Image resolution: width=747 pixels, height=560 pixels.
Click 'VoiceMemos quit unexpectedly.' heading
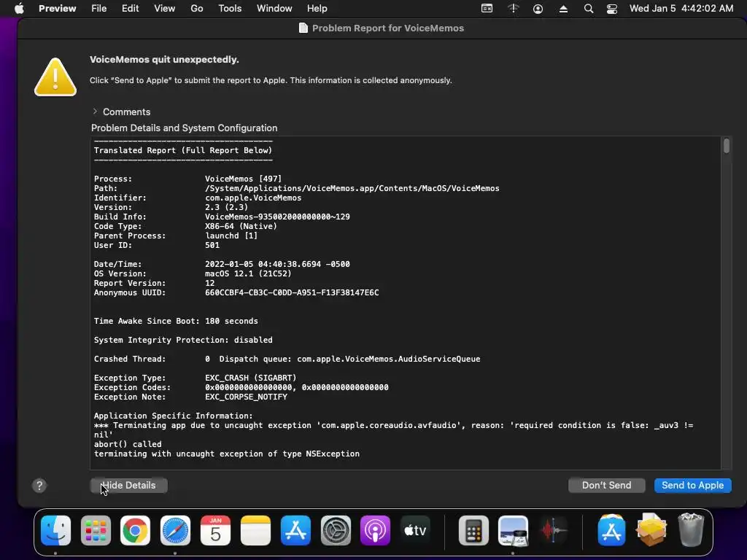[x=164, y=60]
